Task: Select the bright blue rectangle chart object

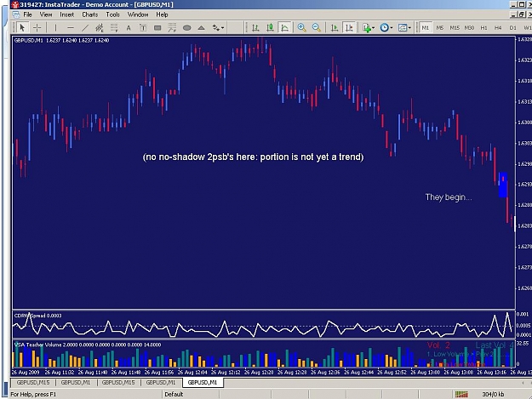Action: point(503,185)
